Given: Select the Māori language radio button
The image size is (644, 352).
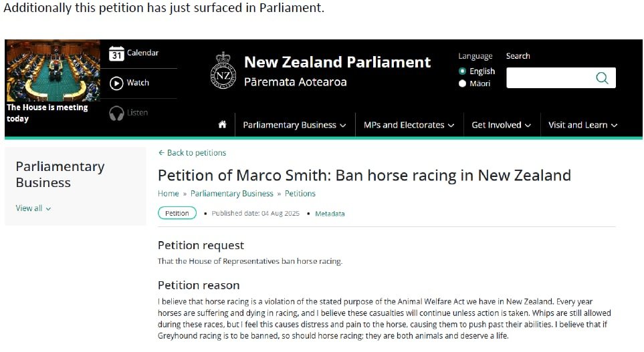Looking at the screenshot, I should point(463,83).
